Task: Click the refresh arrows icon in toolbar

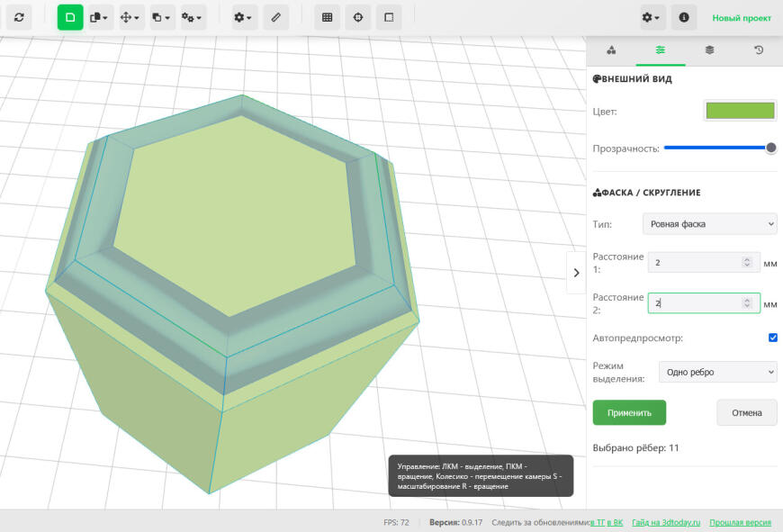Action: (x=19, y=17)
